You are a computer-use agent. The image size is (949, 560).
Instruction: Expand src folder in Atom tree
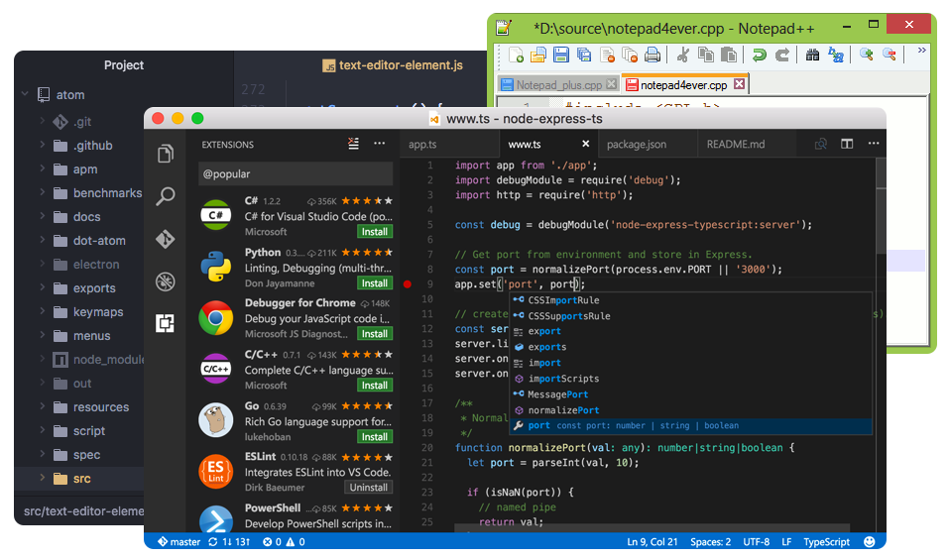43,478
